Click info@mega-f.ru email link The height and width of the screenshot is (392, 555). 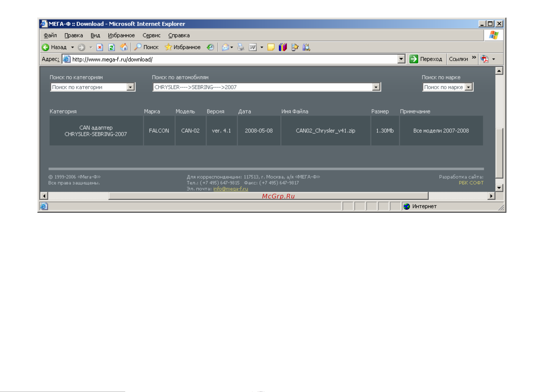point(231,189)
